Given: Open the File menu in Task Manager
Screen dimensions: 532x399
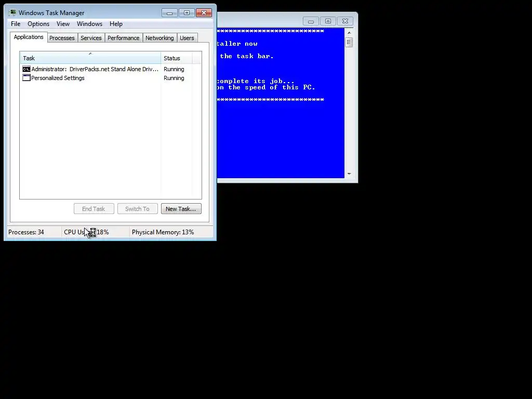Looking at the screenshot, I should point(16,24).
